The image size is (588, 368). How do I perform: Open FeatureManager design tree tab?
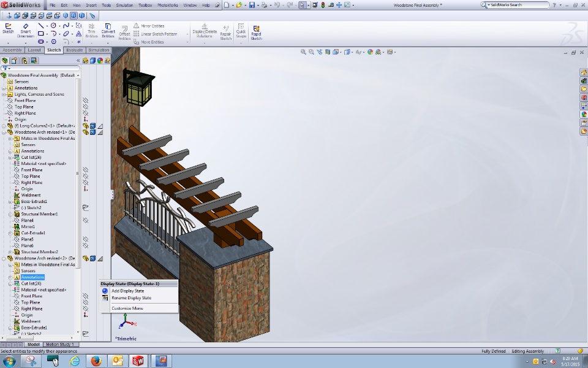click(5, 61)
